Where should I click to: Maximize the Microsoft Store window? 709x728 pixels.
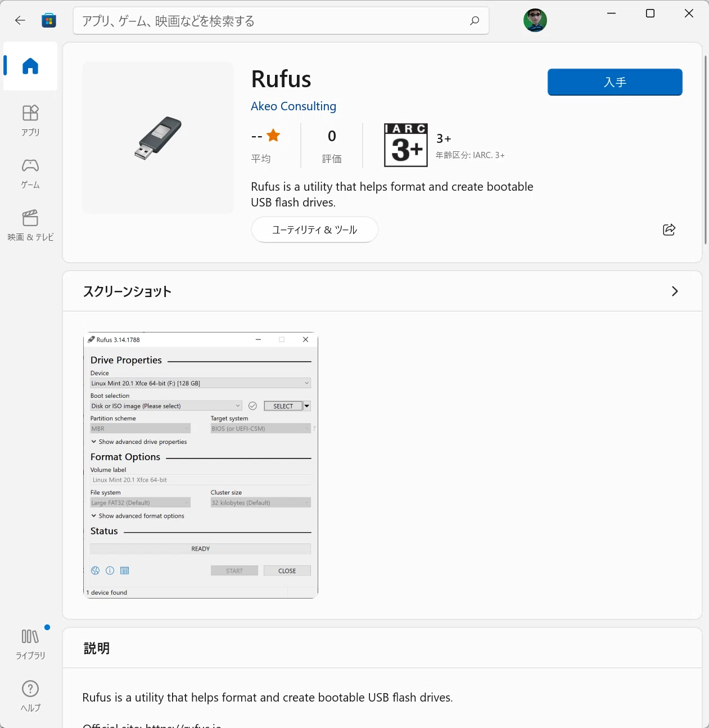(x=650, y=14)
